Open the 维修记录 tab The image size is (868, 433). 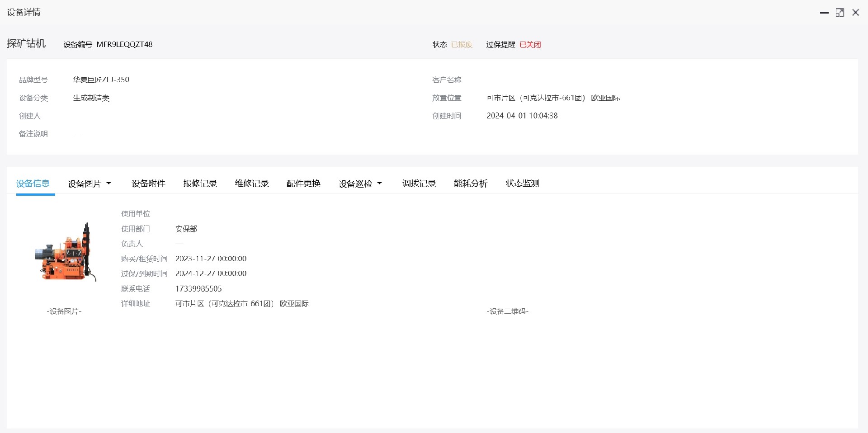tap(251, 184)
